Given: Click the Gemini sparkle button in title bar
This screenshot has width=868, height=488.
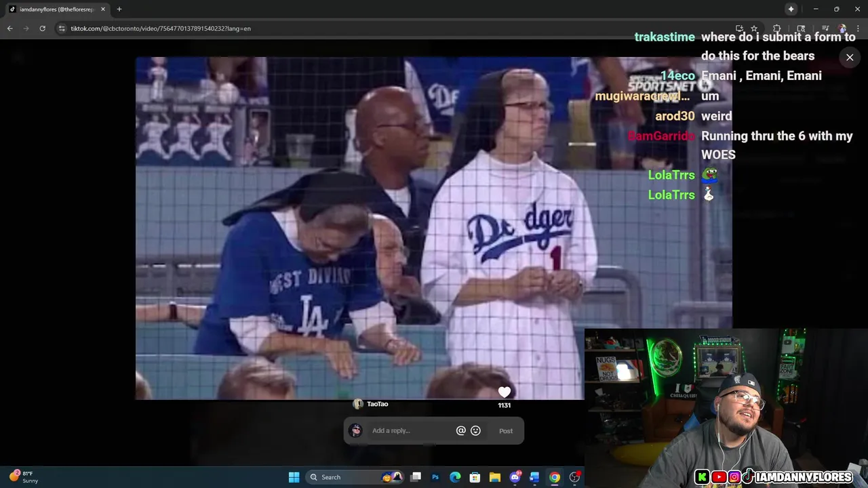Looking at the screenshot, I should coord(791,9).
